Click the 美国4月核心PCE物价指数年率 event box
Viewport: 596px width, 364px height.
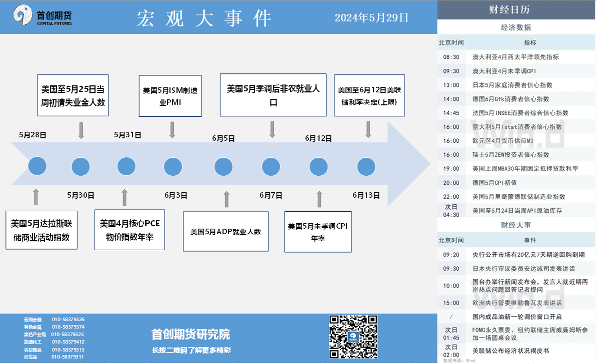tap(129, 230)
